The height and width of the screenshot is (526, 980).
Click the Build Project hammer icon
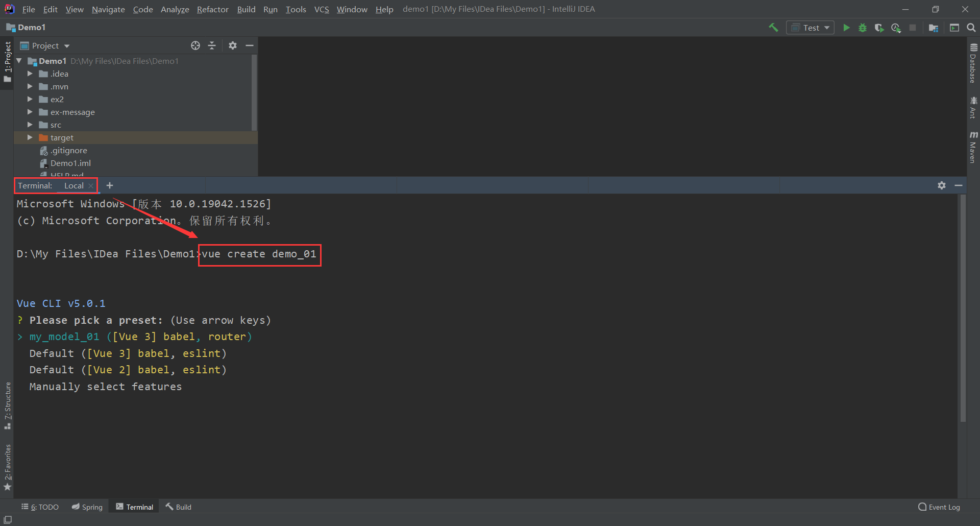click(x=774, y=28)
